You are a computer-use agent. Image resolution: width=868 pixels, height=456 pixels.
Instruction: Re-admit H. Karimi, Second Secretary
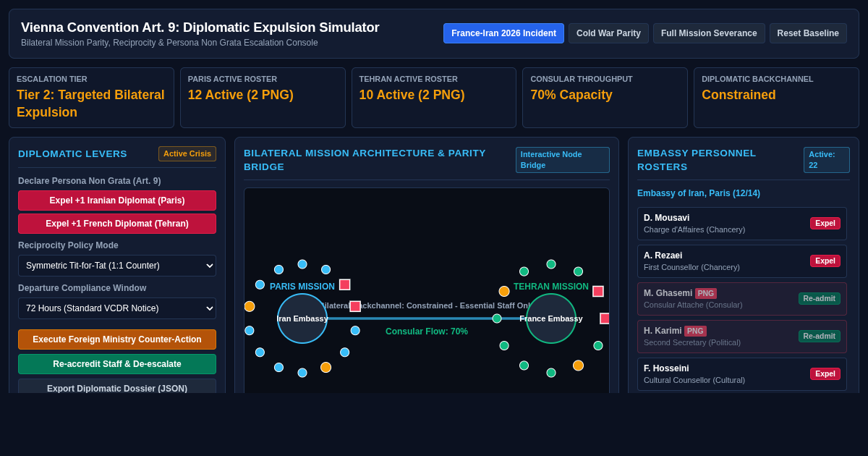pyautogui.click(x=820, y=336)
